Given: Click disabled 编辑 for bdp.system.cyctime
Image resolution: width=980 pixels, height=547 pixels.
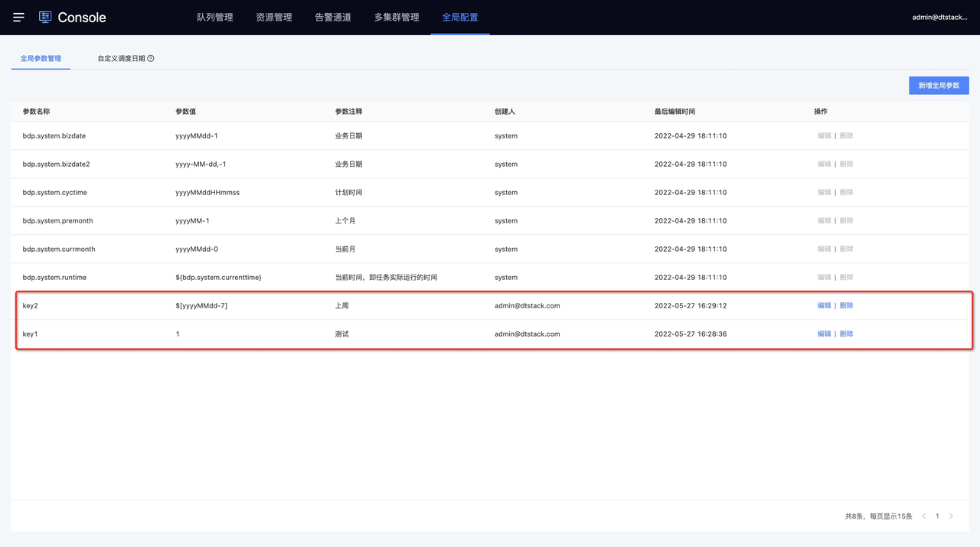Looking at the screenshot, I should (824, 192).
